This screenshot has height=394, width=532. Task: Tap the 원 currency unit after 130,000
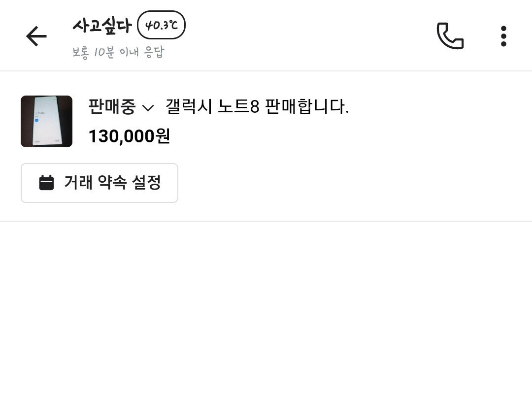coord(163,136)
